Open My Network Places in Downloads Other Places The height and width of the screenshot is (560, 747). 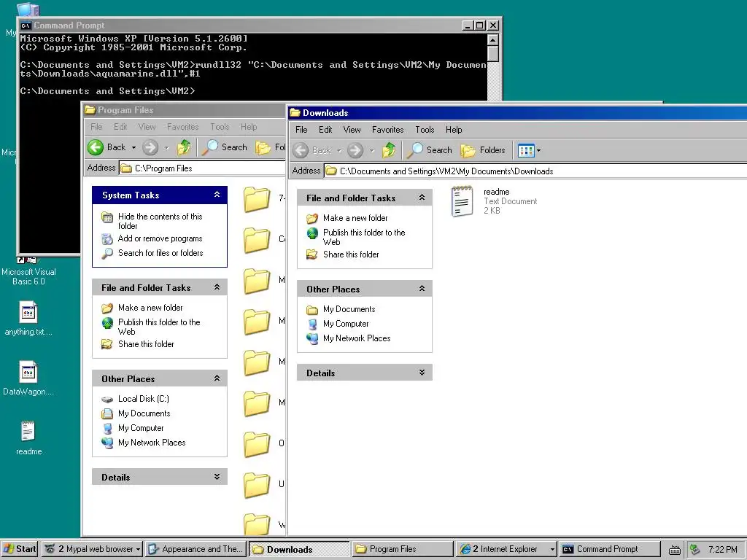(356, 338)
